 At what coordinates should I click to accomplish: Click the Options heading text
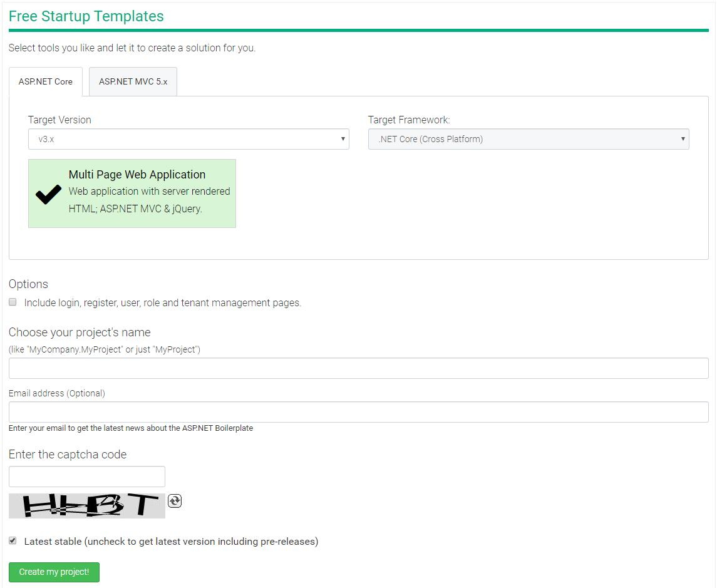coord(29,284)
